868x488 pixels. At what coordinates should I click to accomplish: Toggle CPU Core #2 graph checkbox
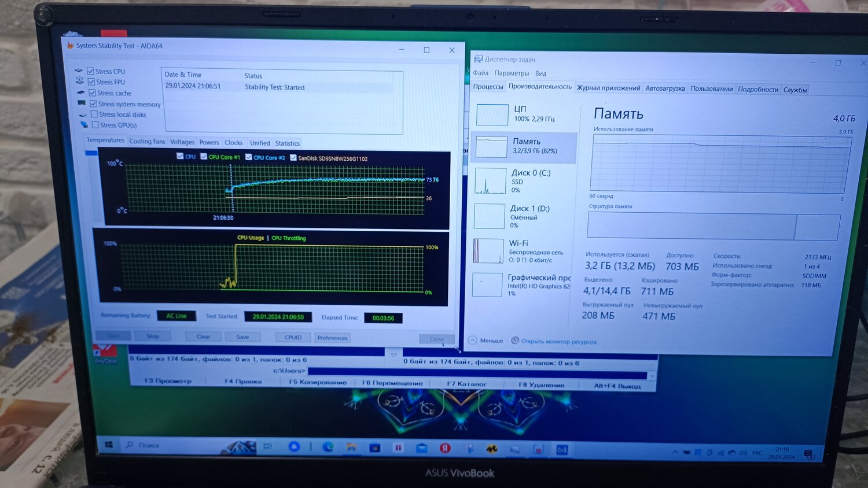pyautogui.click(x=248, y=157)
